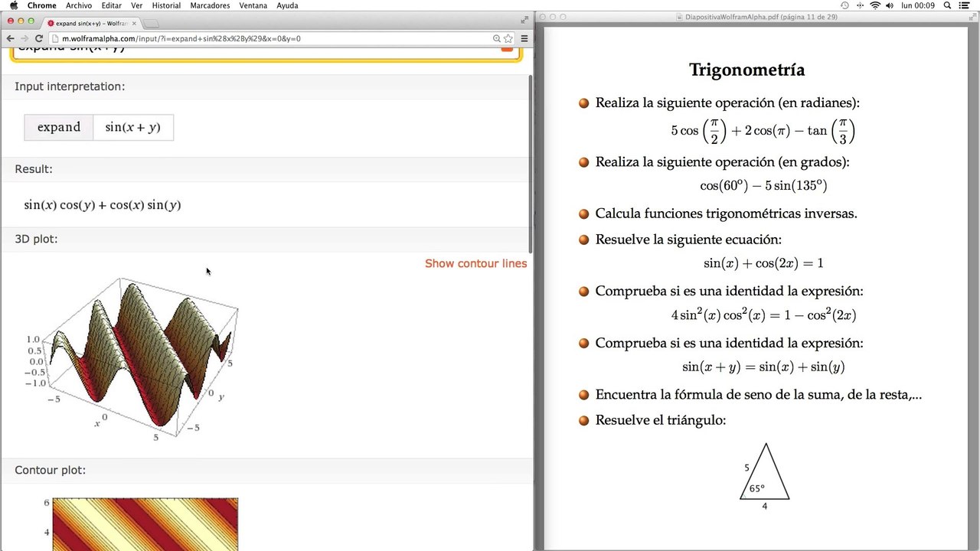980x551 pixels.
Task: Click the crosshair menu bar icon
Action: [x=860, y=5]
